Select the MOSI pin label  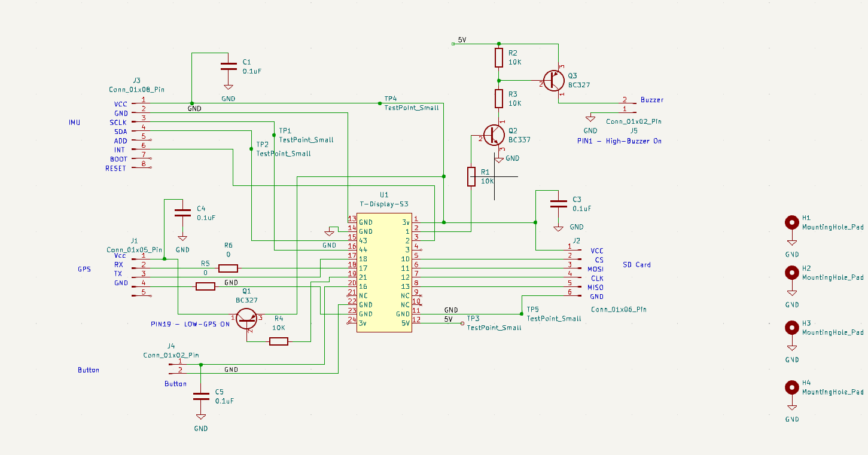(x=595, y=269)
